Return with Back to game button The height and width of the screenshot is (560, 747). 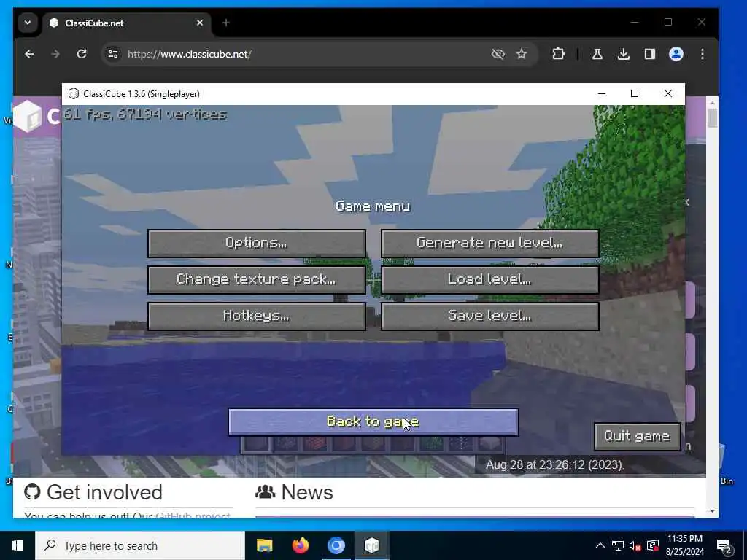373,422
